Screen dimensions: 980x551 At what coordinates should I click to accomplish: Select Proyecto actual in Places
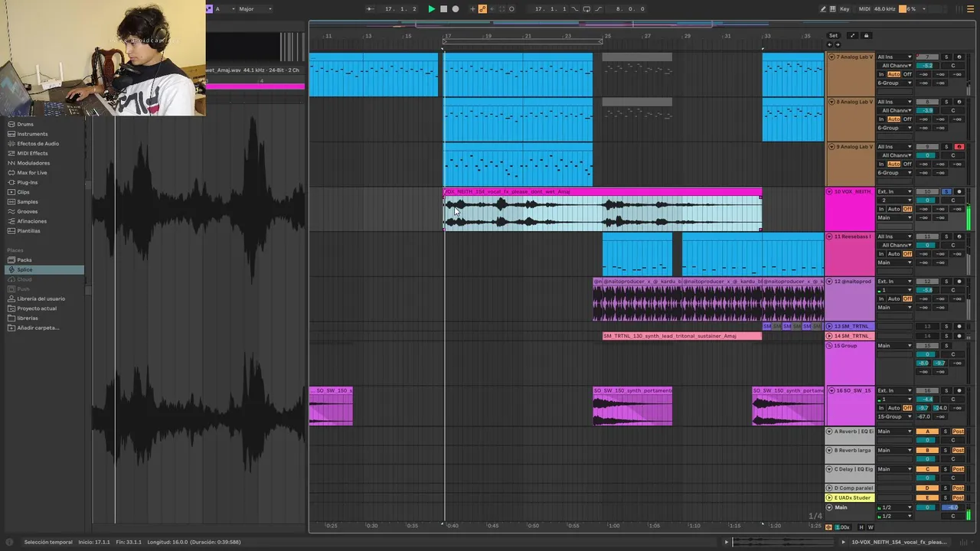[x=37, y=308]
